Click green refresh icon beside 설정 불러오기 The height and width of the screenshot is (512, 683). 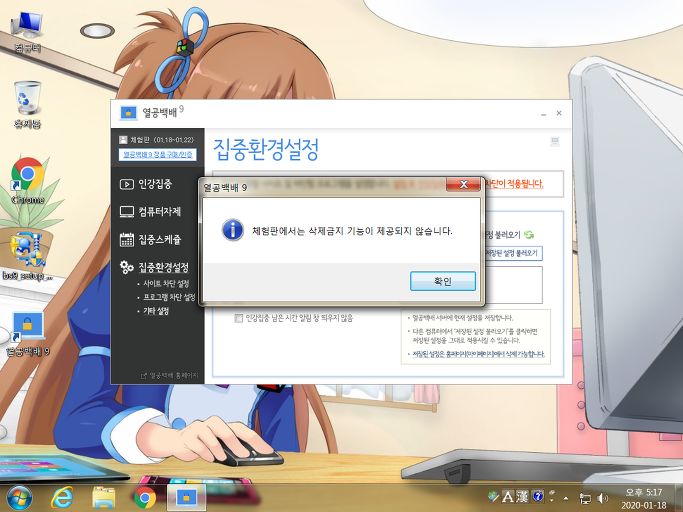point(529,235)
